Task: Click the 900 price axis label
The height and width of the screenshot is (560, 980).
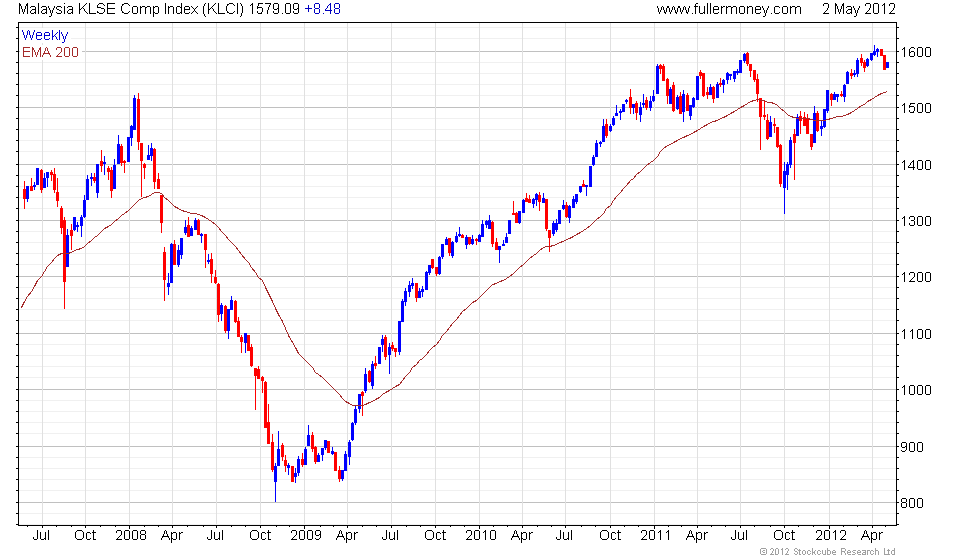Action: 912,447
